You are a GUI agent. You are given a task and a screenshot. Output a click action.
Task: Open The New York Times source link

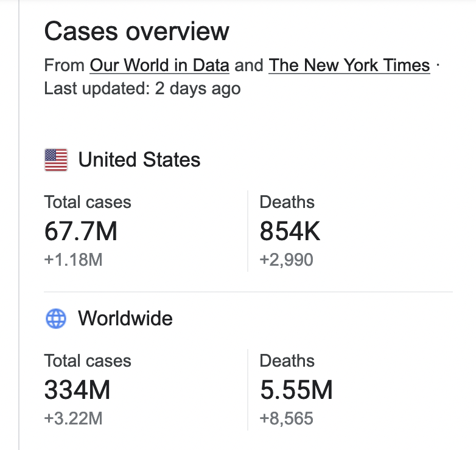[349, 65]
